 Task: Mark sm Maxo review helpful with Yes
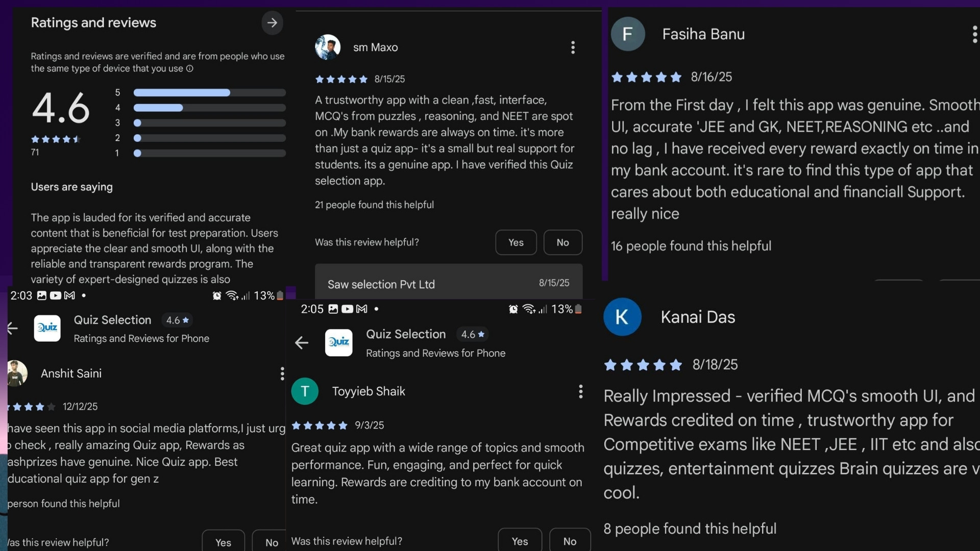(516, 243)
